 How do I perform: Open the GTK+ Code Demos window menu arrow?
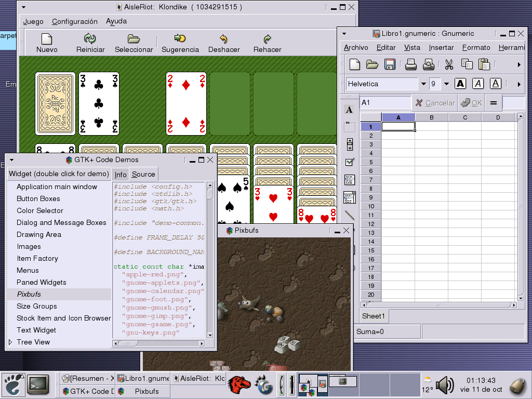point(11,160)
